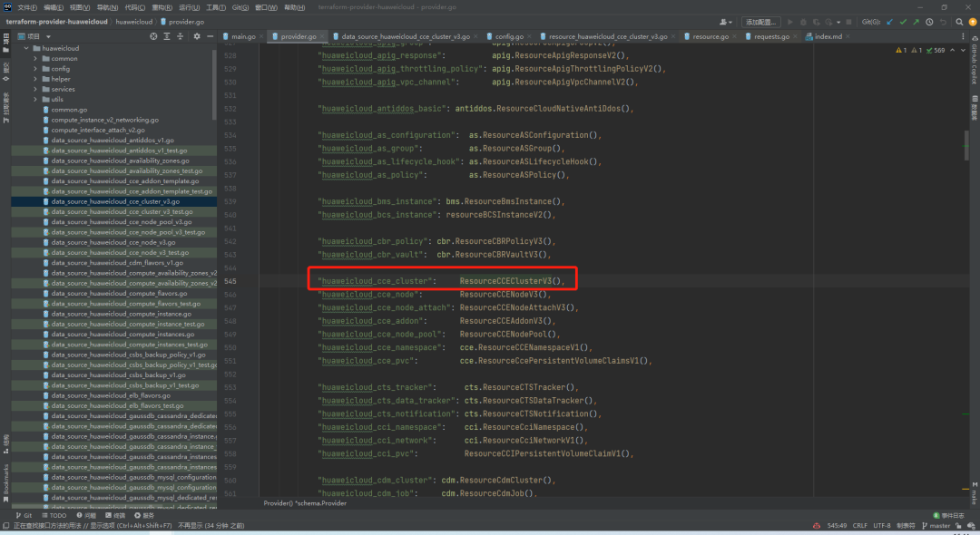This screenshot has height=535, width=980.
Task: Select common.go in project tree
Action: click(113, 110)
